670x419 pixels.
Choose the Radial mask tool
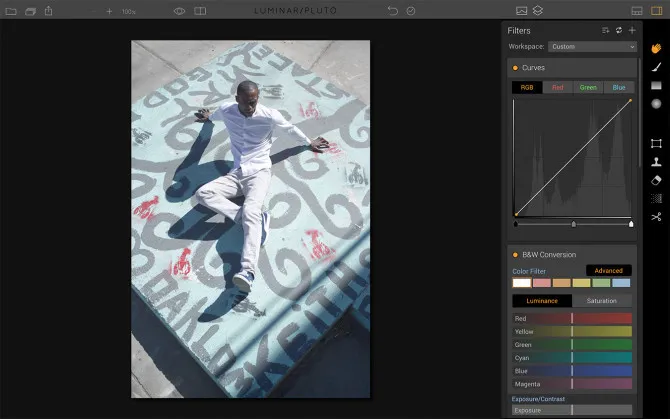[656, 104]
